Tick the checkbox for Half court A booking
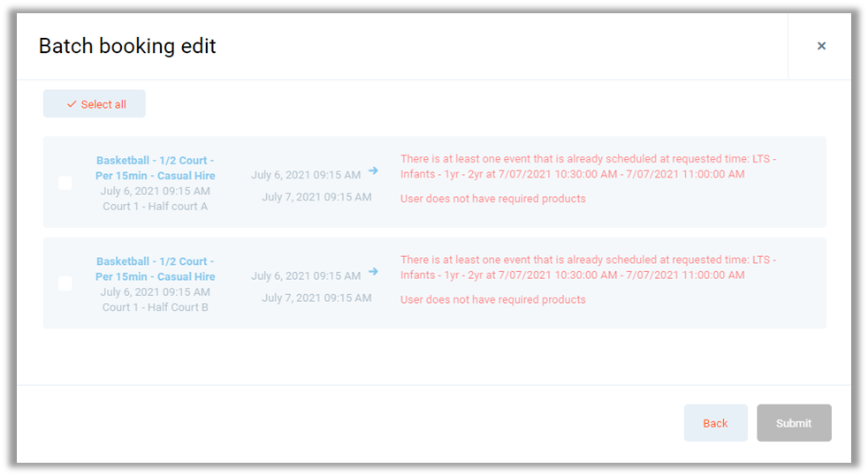This screenshot has height=476, width=868. [x=65, y=183]
